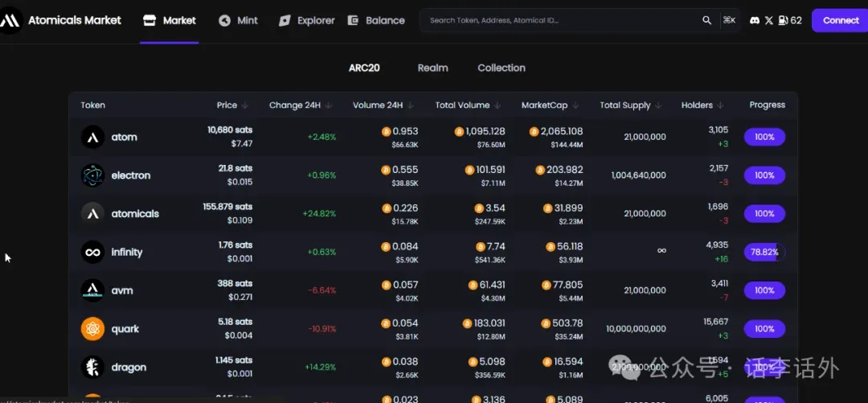The width and height of the screenshot is (868, 403).
Task: Click the gas fee pump icon
Action: click(783, 20)
